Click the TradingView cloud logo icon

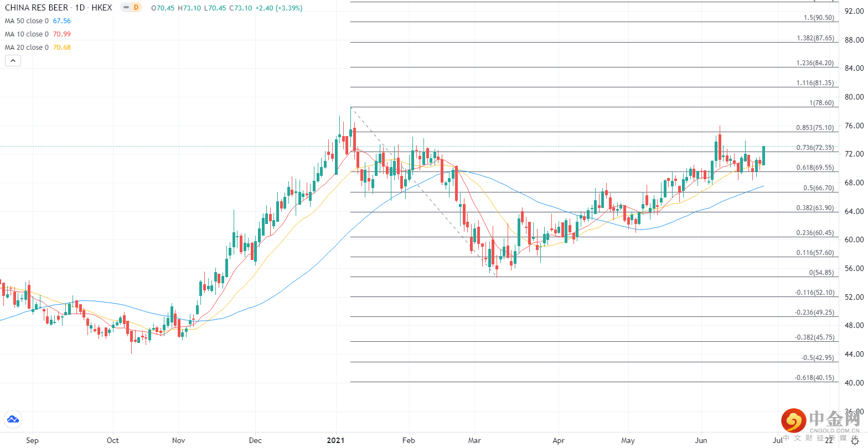(12, 419)
